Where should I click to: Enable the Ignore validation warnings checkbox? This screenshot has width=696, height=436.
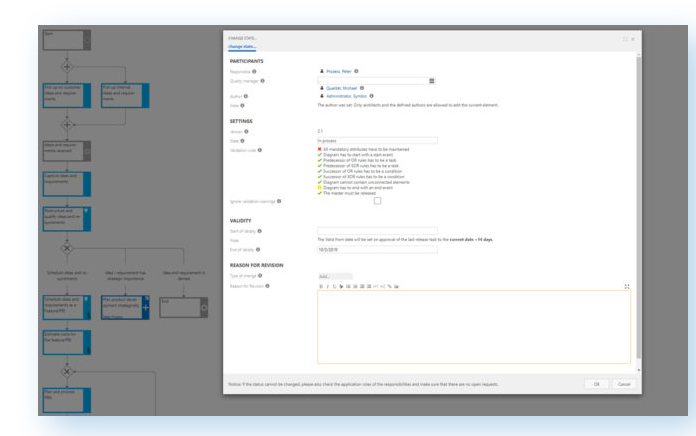pos(377,201)
